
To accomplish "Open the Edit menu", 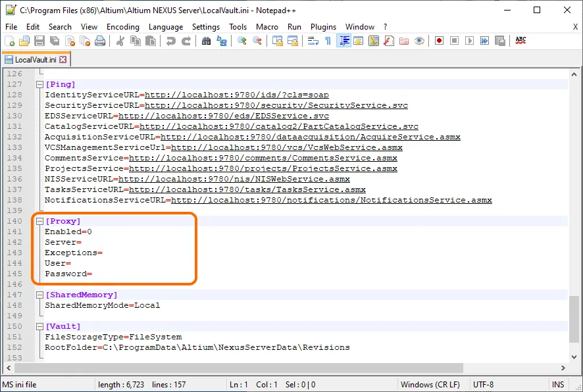I will click(33, 27).
